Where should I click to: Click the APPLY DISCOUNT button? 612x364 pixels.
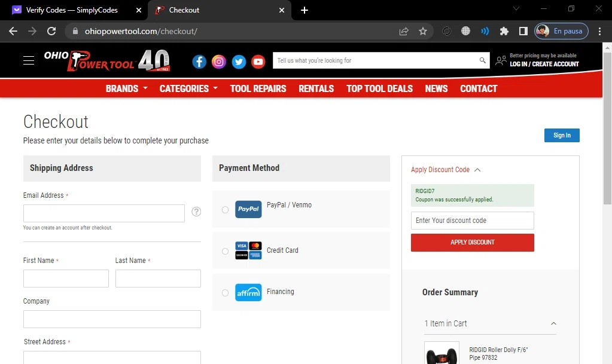pyautogui.click(x=472, y=242)
